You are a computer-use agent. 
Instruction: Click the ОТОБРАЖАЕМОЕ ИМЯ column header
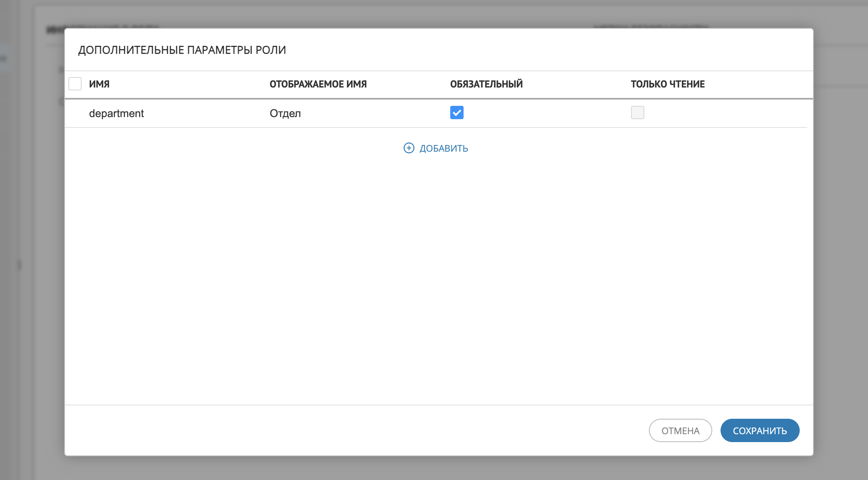pos(318,84)
